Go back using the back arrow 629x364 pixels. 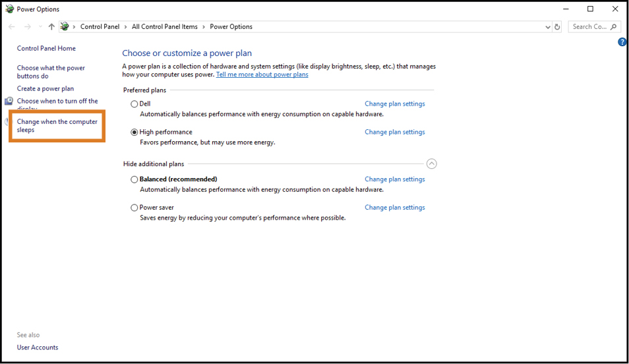point(12,27)
